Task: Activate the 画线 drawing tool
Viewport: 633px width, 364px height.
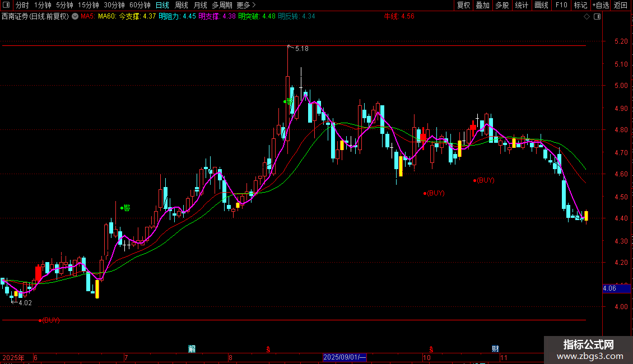Action: (541, 5)
